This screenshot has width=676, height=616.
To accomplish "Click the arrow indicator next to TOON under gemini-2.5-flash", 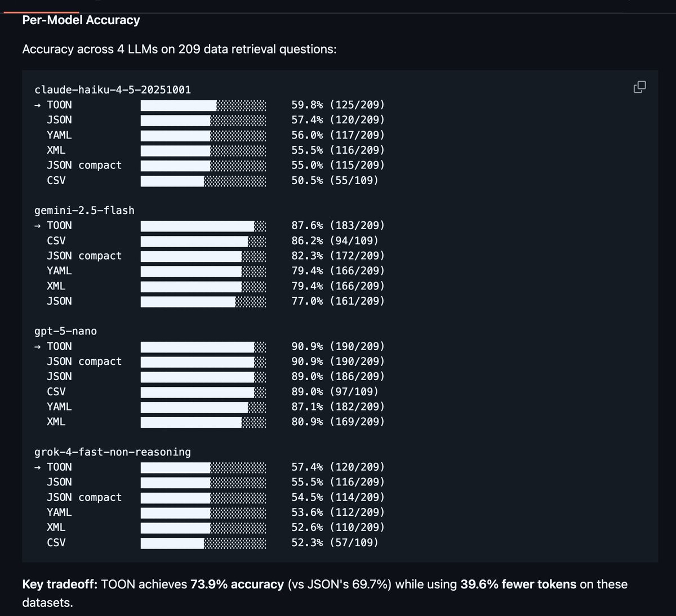I will click(x=37, y=225).
